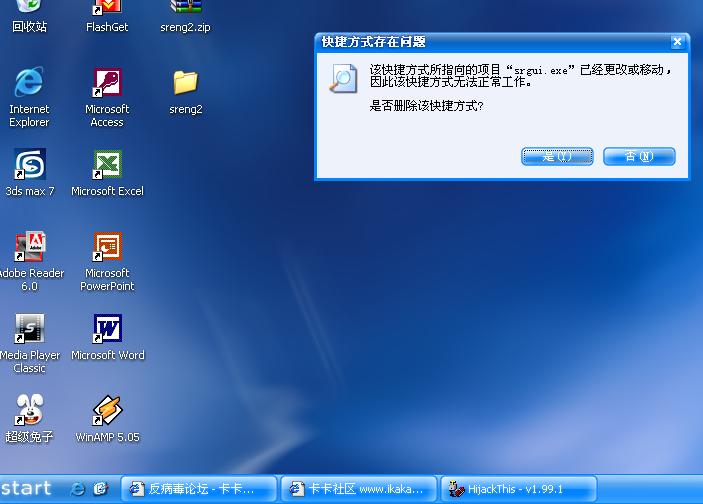Image resolution: width=703 pixels, height=504 pixels.
Task: Click the Internet Explorer quick launch icon
Action: (78, 489)
